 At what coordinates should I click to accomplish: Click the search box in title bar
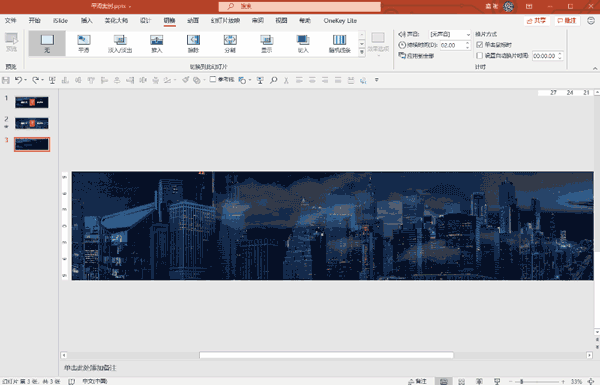pos(300,7)
